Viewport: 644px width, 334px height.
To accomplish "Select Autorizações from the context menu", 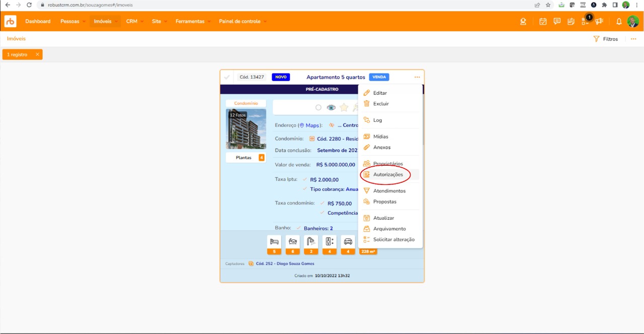I will 387,175.
